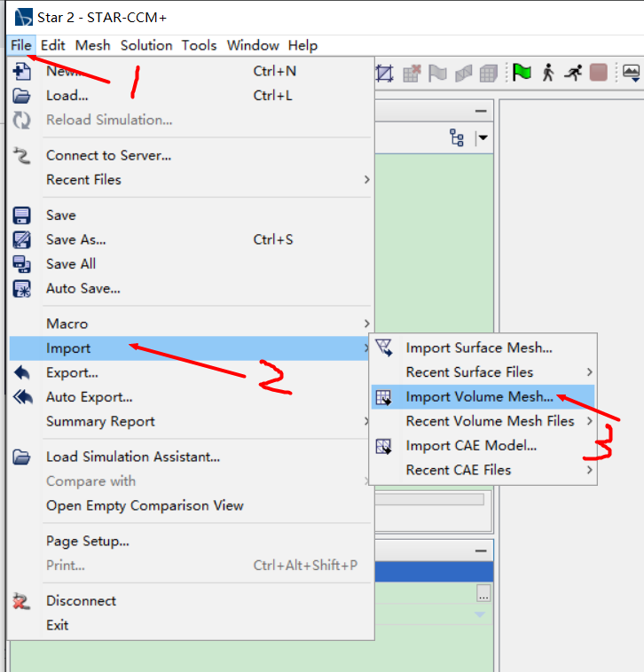Click the grid-with-red-x Clear Generated Meshes toolbar icon

(x=412, y=74)
